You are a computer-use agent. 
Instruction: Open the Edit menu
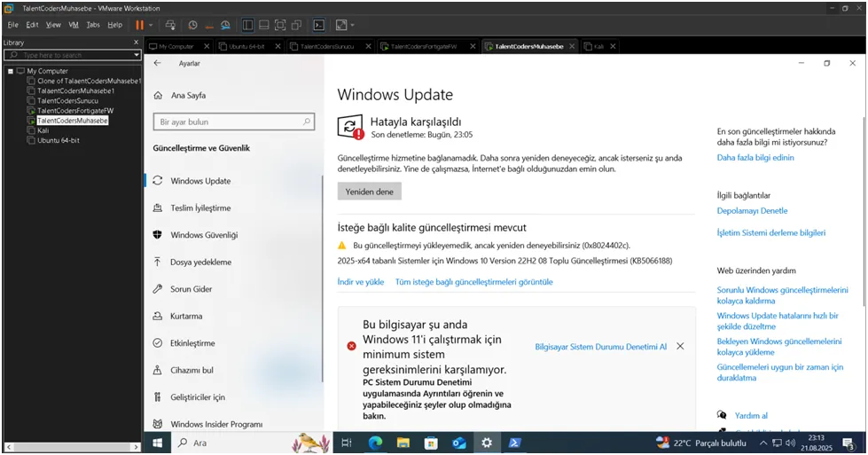pyautogui.click(x=32, y=25)
